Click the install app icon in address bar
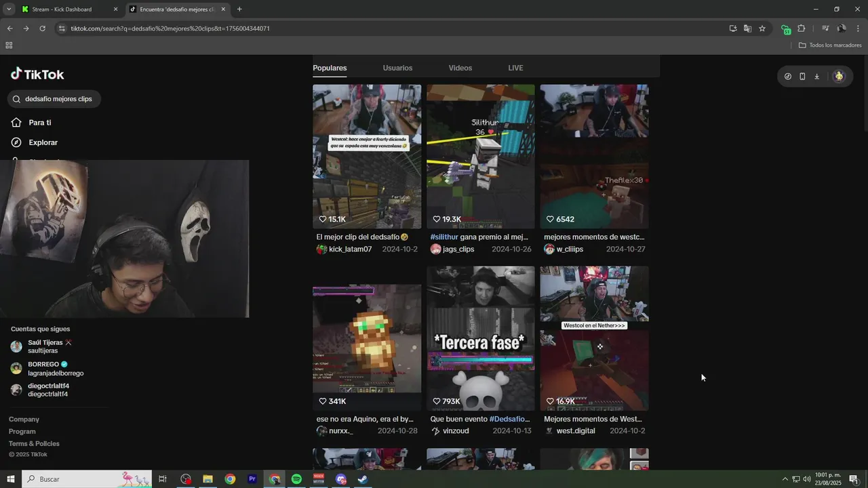The width and height of the screenshot is (868, 488). pyautogui.click(x=733, y=28)
